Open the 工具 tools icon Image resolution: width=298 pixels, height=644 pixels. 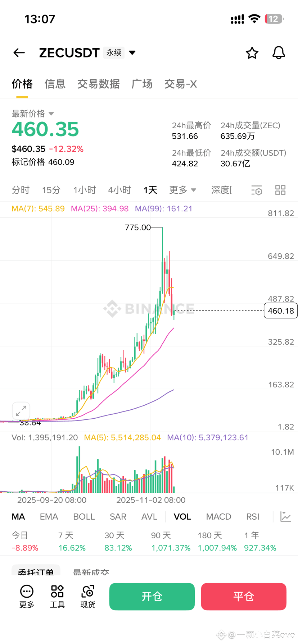pyautogui.click(x=57, y=591)
